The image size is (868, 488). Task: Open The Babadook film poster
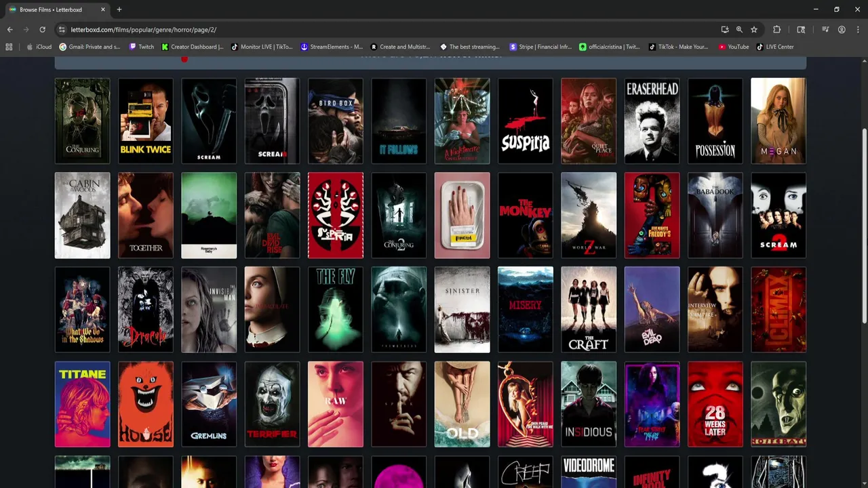tap(715, 216)
